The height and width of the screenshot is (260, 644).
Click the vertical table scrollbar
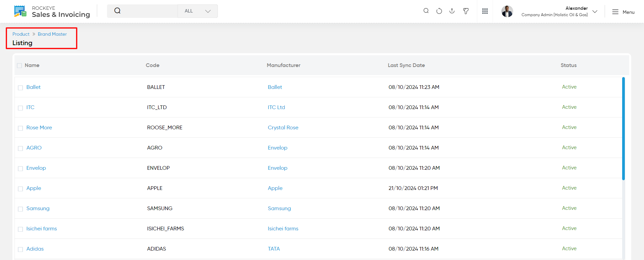click(x=623, y=129)
